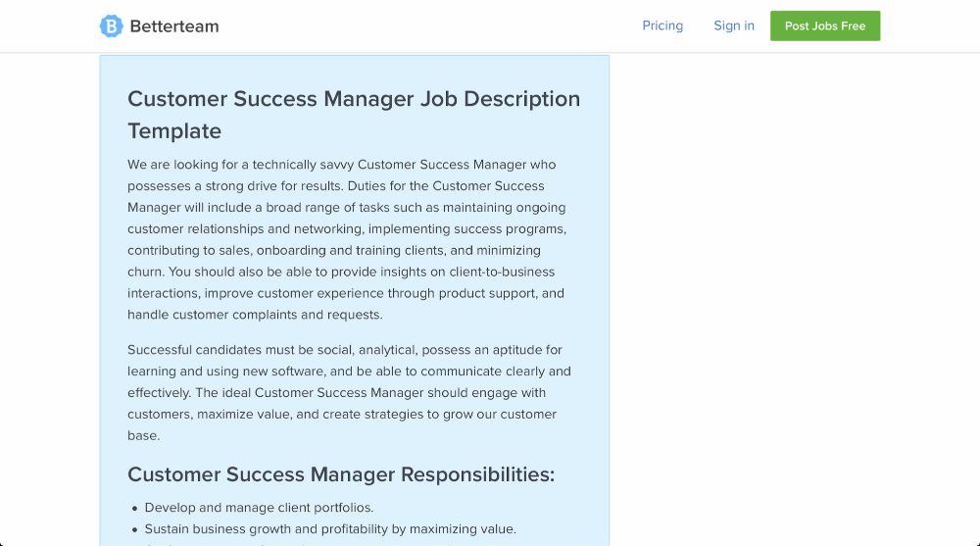
Task: Select the Job Description Template main heading
Action: tap(354, 115)
